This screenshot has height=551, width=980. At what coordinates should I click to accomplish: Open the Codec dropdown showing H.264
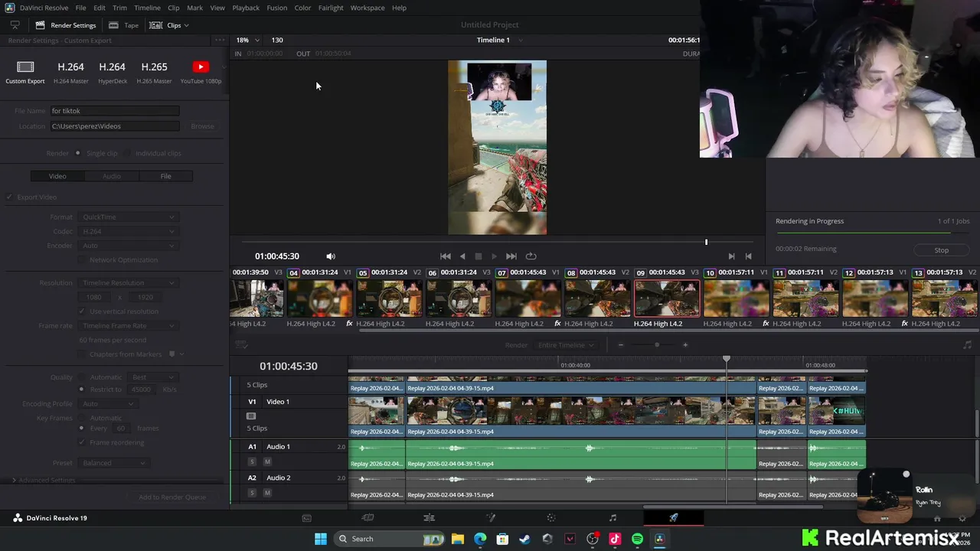128,231
